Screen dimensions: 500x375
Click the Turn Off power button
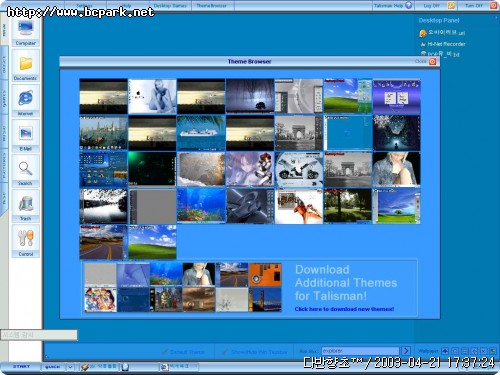493,5
